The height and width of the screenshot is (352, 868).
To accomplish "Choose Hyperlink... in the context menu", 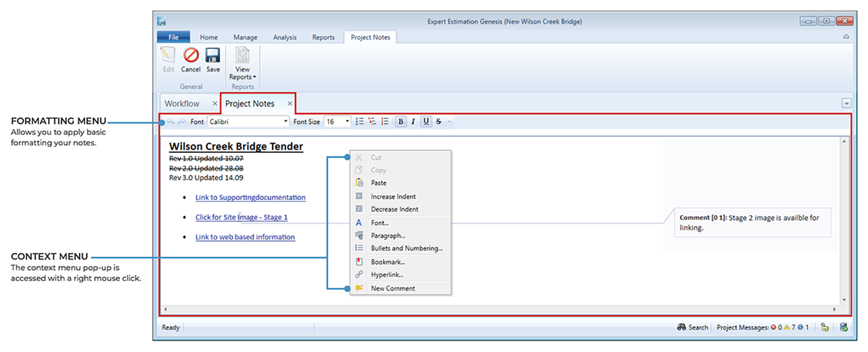I will coord(386,275).
